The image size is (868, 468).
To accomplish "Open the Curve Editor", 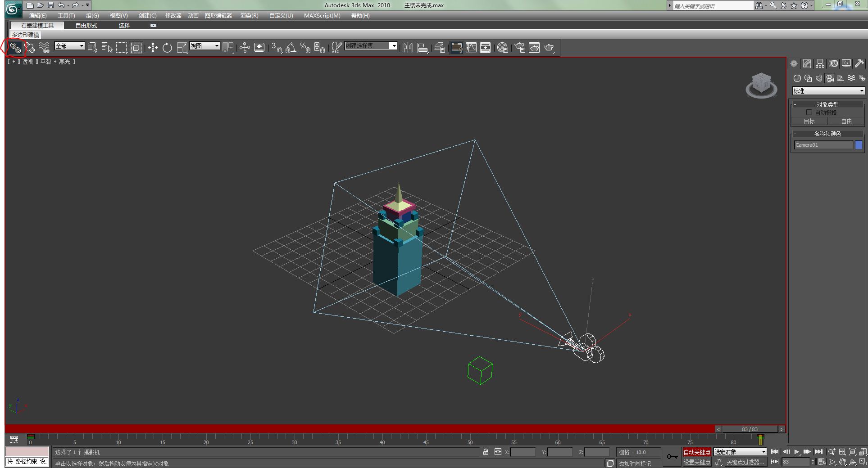I will pos(471,48).
